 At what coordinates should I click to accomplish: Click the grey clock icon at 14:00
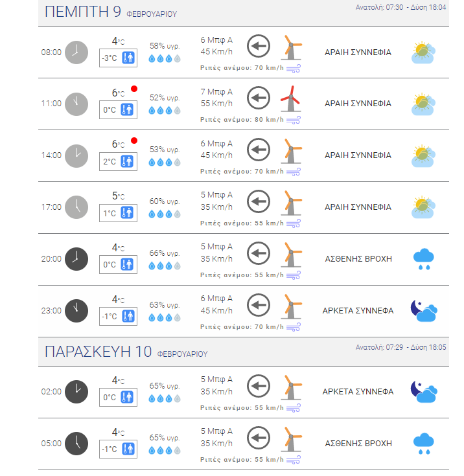(x=76, y=155)
